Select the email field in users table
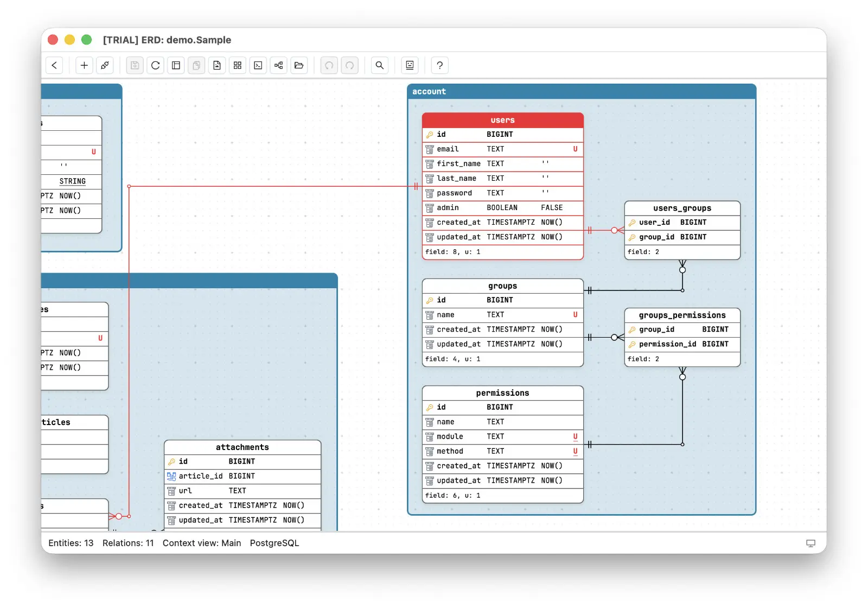Screen dimensions: 868x608 click(503, 149)
